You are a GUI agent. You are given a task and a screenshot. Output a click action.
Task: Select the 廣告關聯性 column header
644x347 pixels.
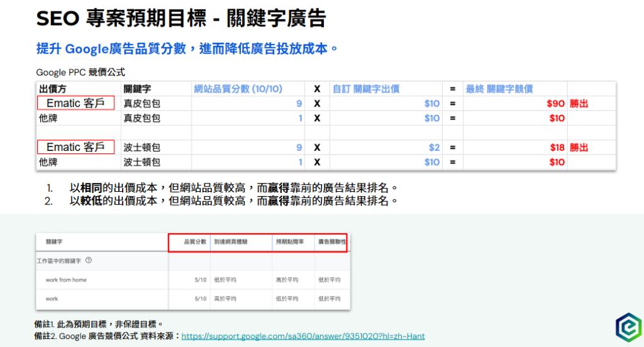tap(331, 241)
